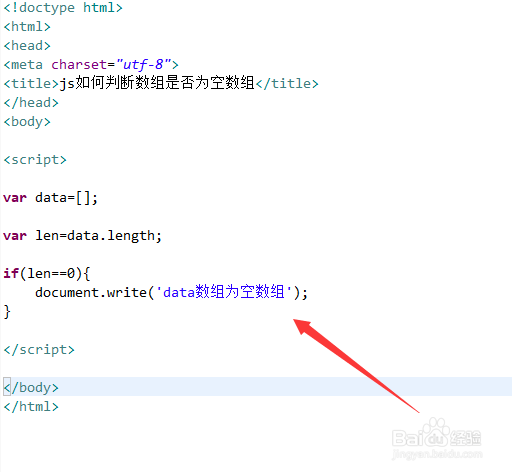512x472 pixels.
Task: Select the charset attribute name
Action: tap(79, 64)
